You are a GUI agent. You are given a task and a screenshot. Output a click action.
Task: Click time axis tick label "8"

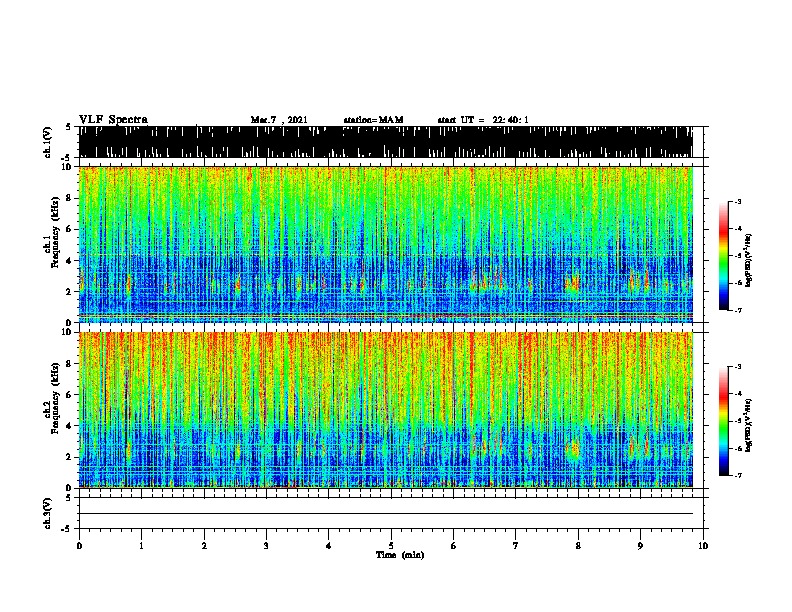tap(578, 546)
